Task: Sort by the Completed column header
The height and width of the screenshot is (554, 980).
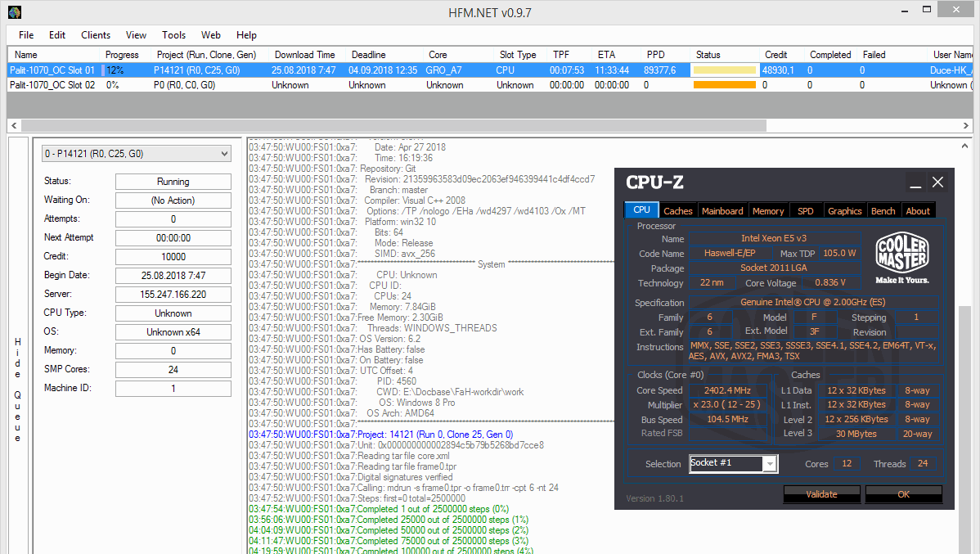Action: [x=830, y=55]
